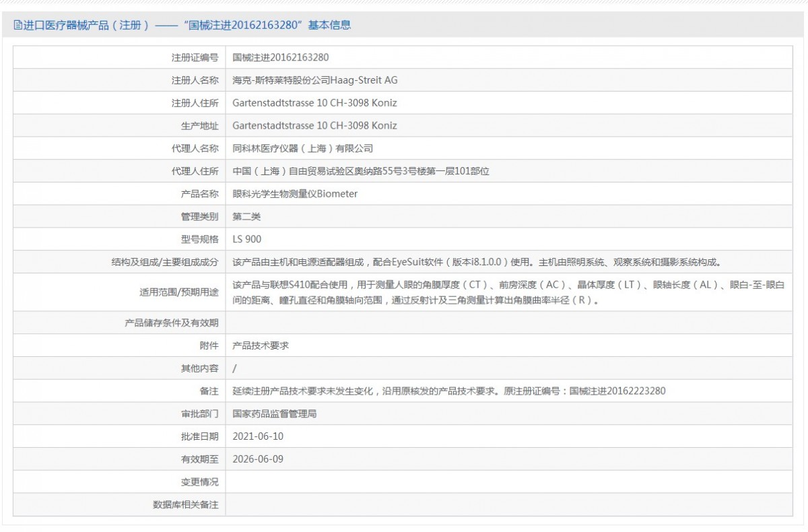Click the 结构及组成/主要组成成分 label
The image size is (808, 532).
tap(165, 262)
